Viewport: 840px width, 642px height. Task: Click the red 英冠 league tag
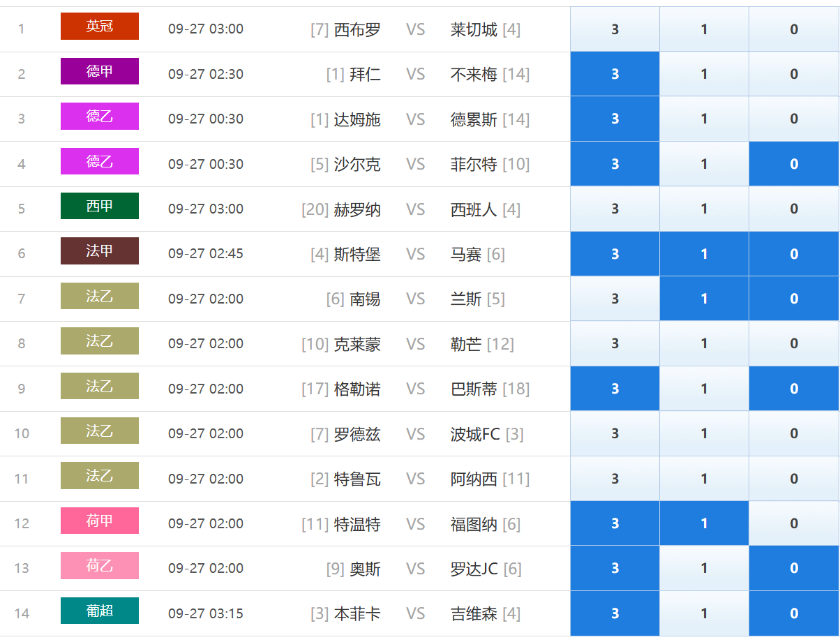[x=100, y=27]
